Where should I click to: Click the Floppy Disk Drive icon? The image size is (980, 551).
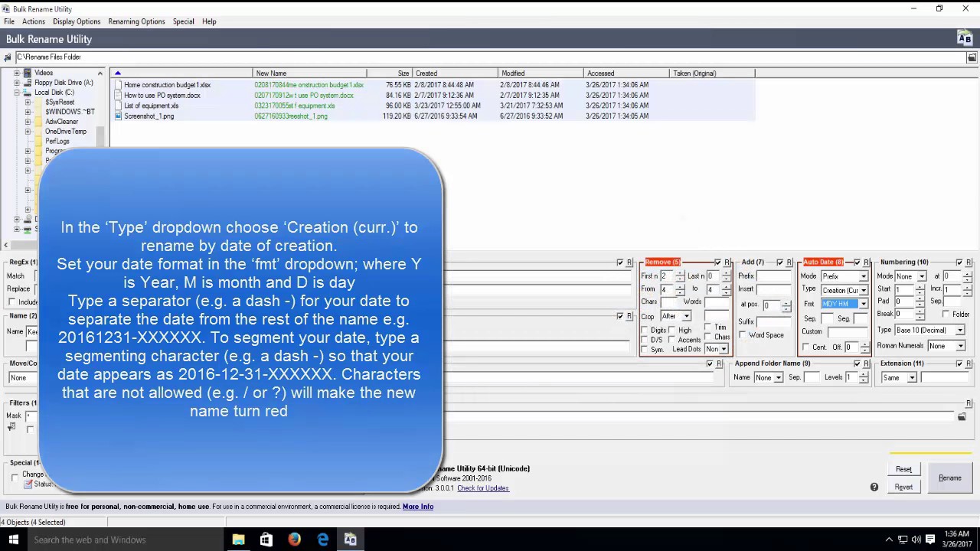coord(28,83)
